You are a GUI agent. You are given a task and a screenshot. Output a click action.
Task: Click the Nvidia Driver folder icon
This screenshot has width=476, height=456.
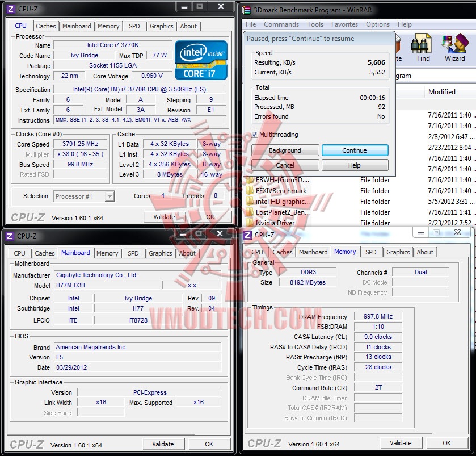click(x=250, y=223)
